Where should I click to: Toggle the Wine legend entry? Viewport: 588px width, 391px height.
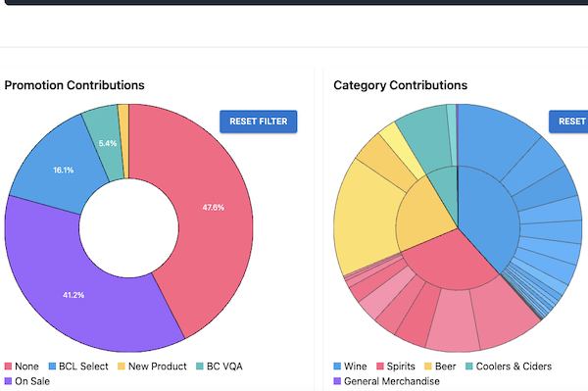pos(350,367)
